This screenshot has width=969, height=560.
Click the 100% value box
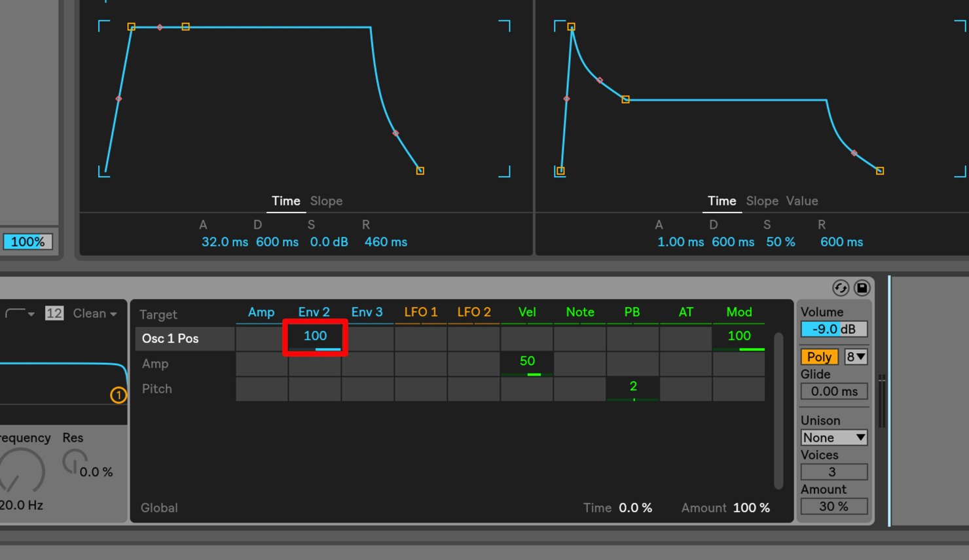27,241
